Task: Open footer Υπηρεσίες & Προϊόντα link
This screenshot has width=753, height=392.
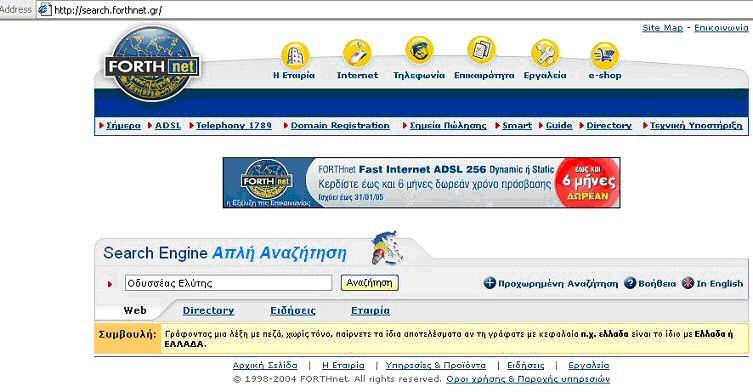Action: 436,366
